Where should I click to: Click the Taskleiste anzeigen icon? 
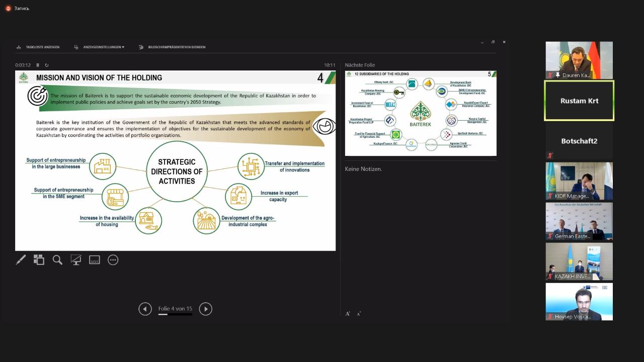19,47
